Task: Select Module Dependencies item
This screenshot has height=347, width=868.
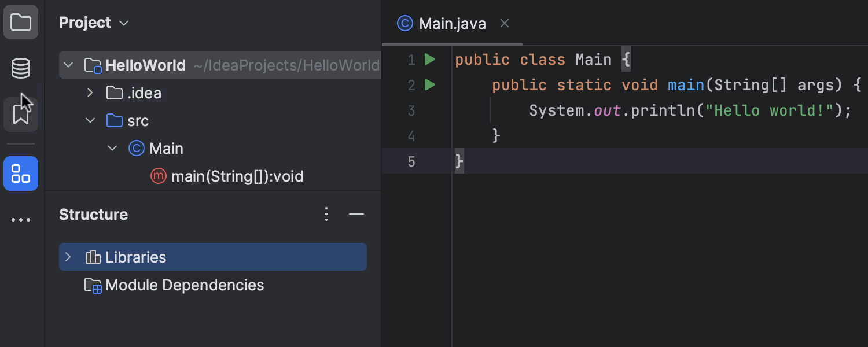Action: pyautogui.click(x=184, y=285)
